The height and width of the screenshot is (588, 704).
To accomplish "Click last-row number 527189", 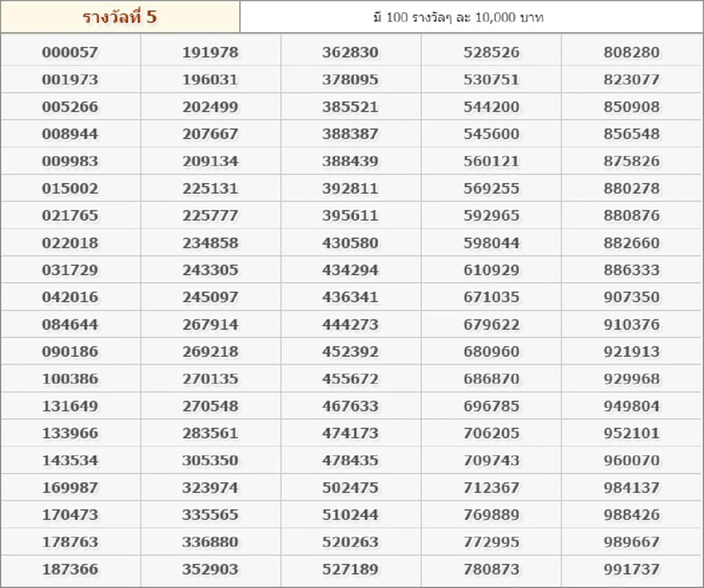I will (x=350, y=569).
